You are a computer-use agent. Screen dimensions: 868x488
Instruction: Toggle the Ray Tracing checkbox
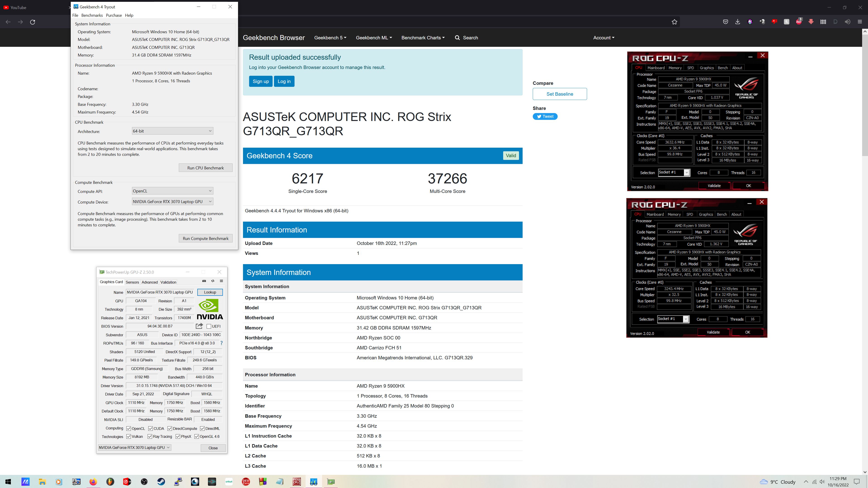pyautogui.click(x=150, y=436)
